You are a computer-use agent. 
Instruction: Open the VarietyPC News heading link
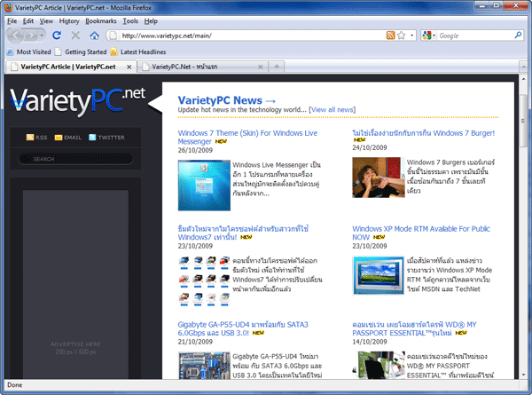(227, 100)
